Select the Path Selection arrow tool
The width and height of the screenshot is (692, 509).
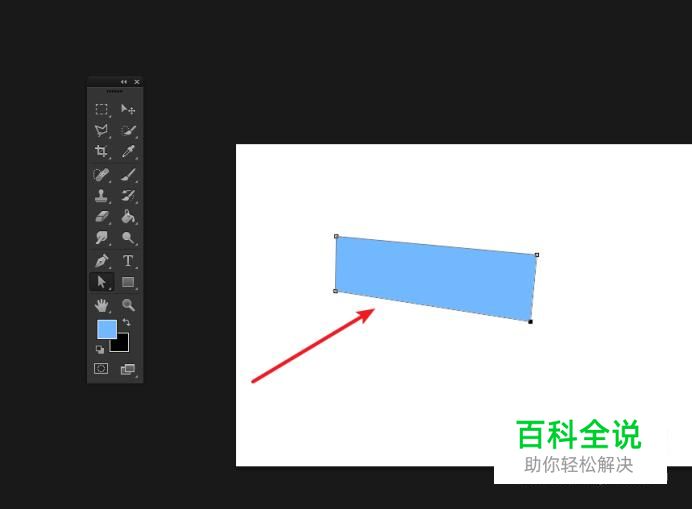click(x=102, y=282)
